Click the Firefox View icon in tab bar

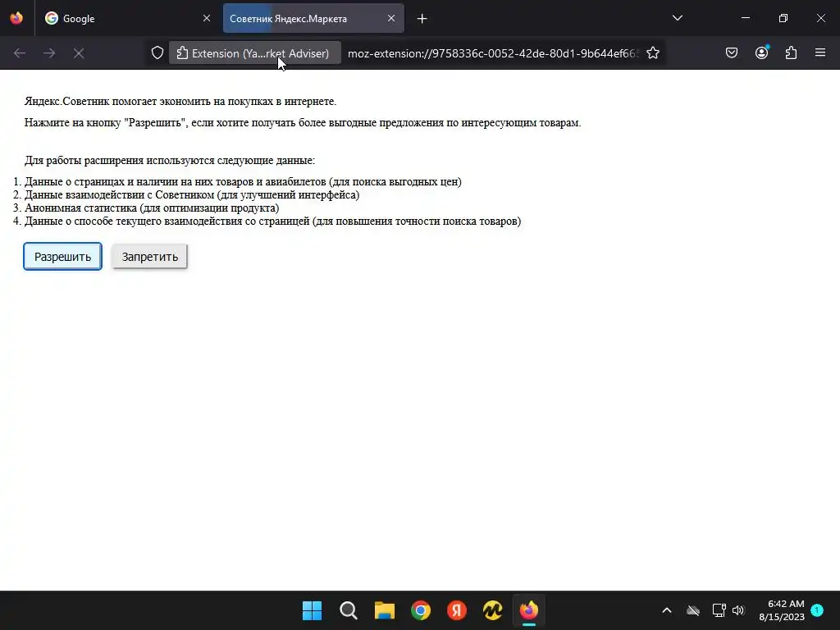point(16,18)
